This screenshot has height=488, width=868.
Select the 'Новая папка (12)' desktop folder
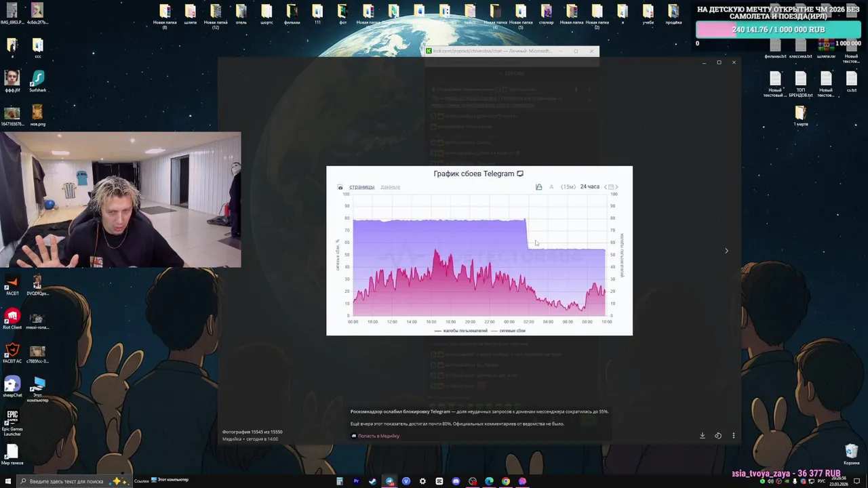(216, 16)
